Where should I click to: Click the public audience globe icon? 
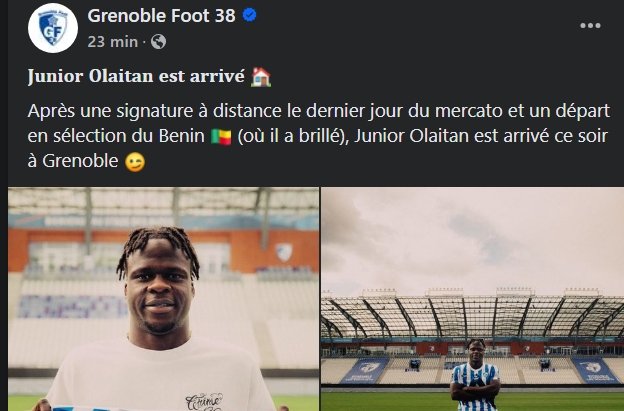pyautogui.click(x=158, y=41)
